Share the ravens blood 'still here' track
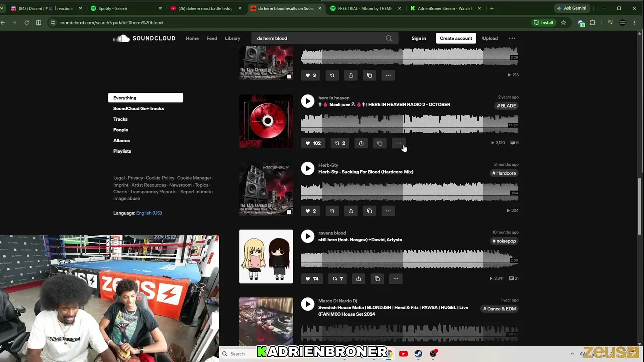This screenshot has width=644, height=362. (358, 279)
